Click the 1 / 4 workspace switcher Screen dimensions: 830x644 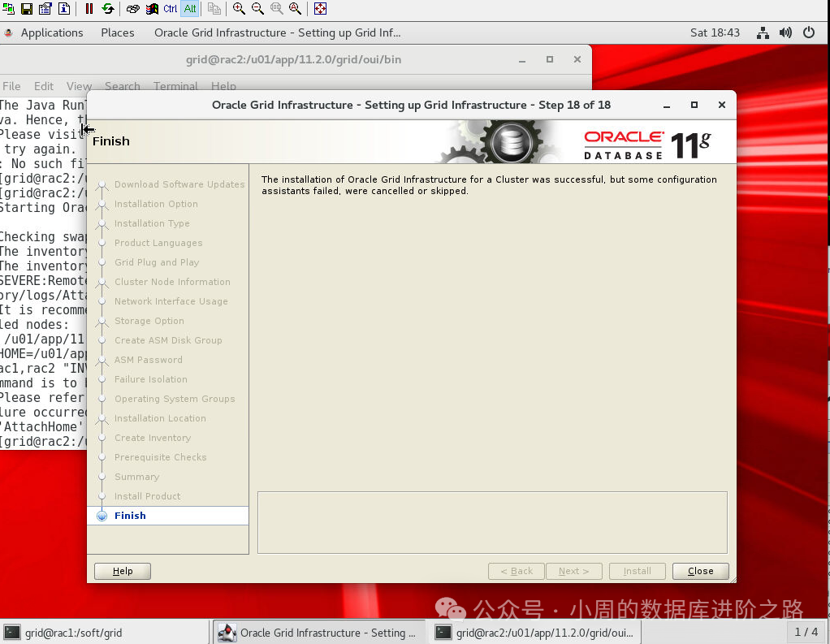click(806, 633)
